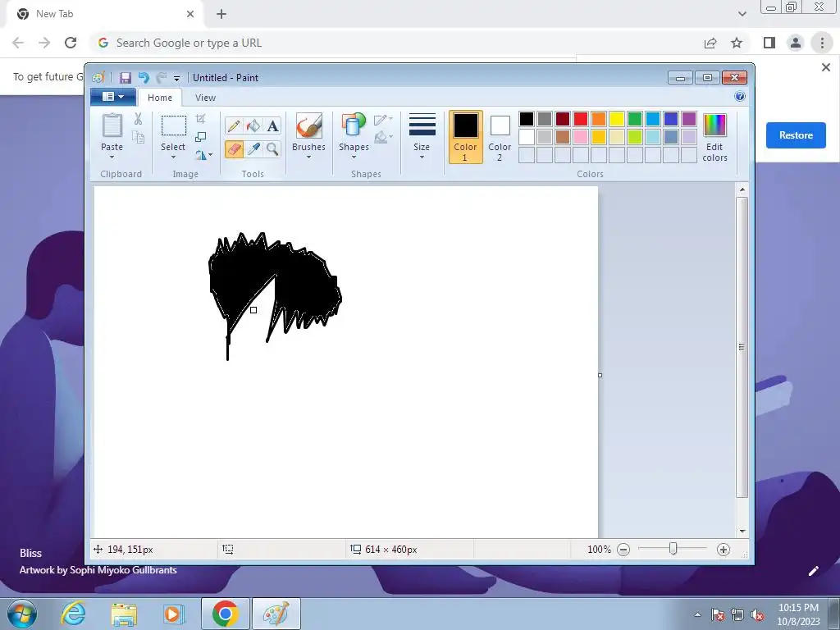Click the zoom slider handle
This screenshot has width=840, height=630.
click(673, 549)
